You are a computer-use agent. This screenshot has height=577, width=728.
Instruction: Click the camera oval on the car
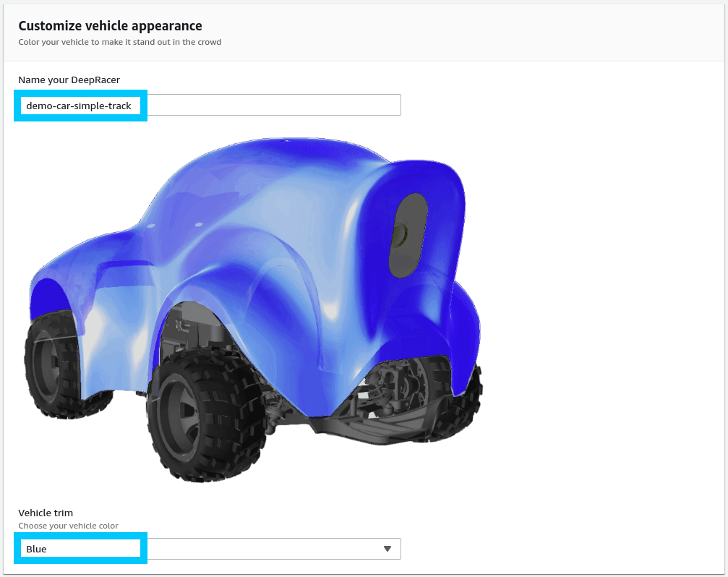(408, 235)
